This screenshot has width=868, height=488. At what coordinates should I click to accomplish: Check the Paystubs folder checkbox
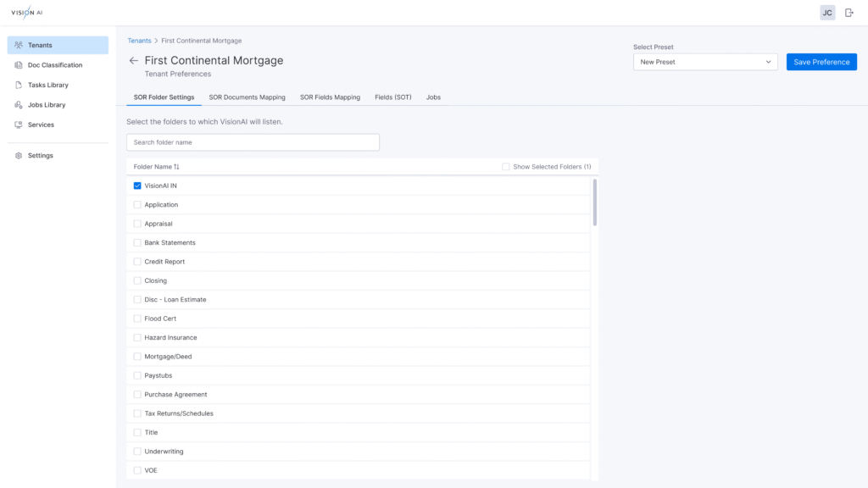tap(137, 375)
